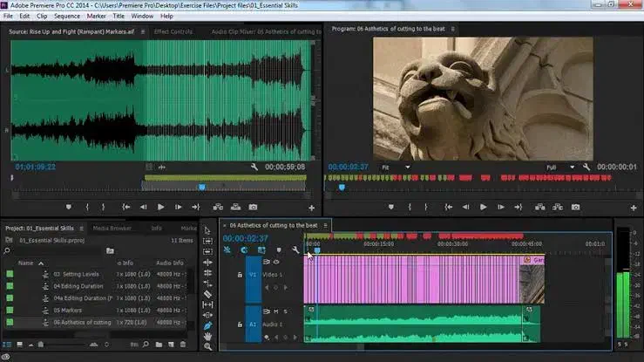Screen dimensions: 644x362
Task: Select the Hand tool
Action: 208,336
